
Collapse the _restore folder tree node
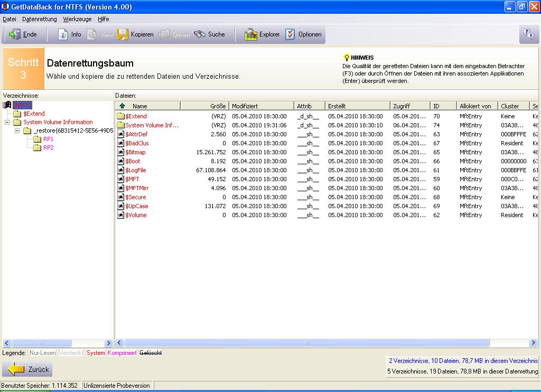(17, 131)
